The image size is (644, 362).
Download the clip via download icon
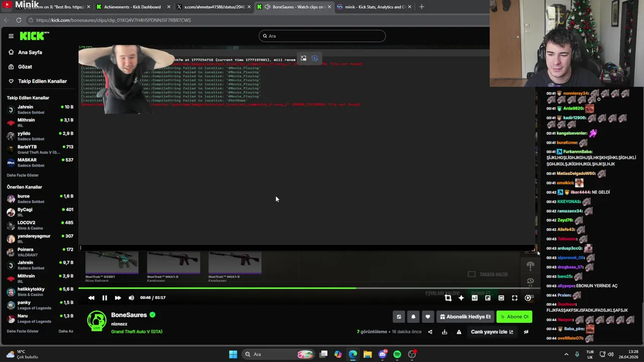pos(444,332)
